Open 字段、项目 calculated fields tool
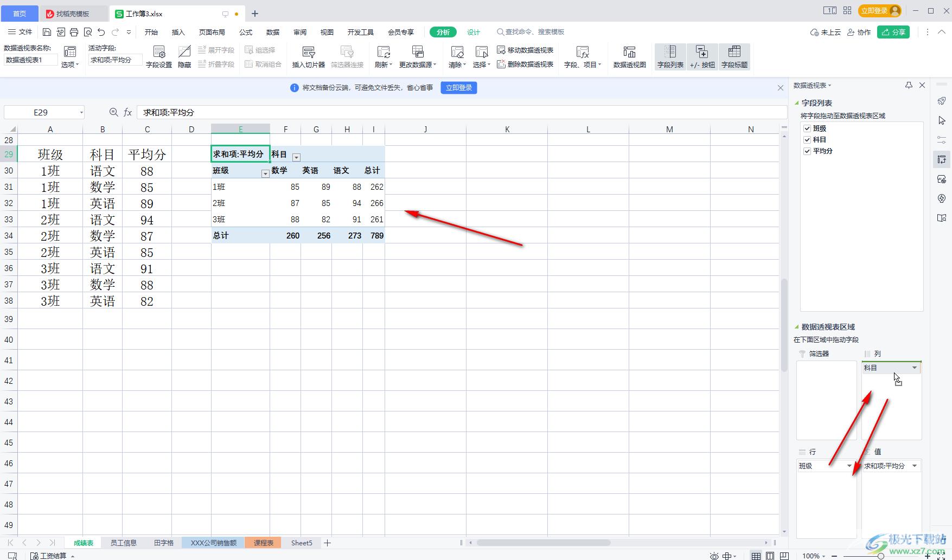952x560 pixels. point(583,57)
